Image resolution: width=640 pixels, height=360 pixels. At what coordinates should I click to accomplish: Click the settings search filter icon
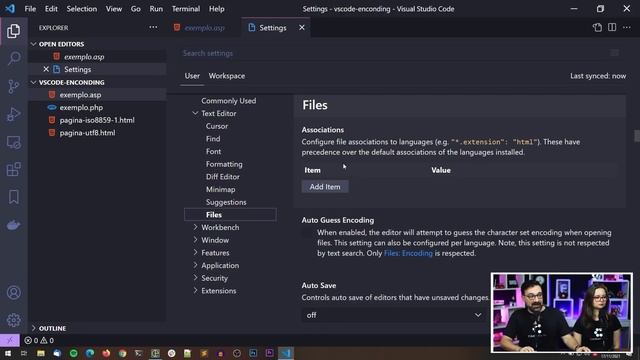[614, 53]
